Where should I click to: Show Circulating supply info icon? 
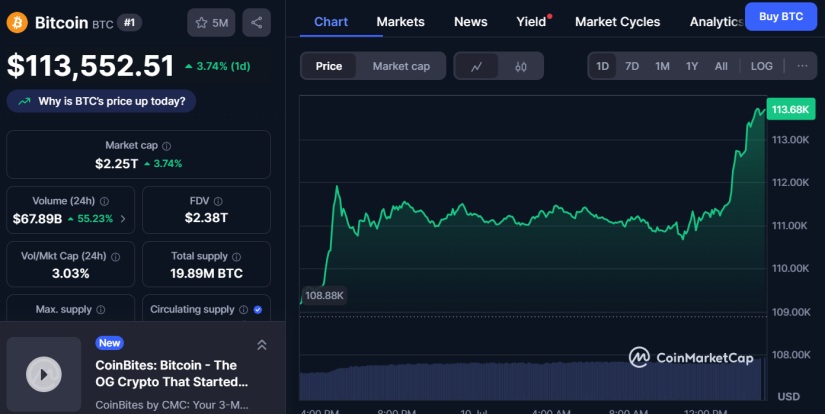coord(243,310)
